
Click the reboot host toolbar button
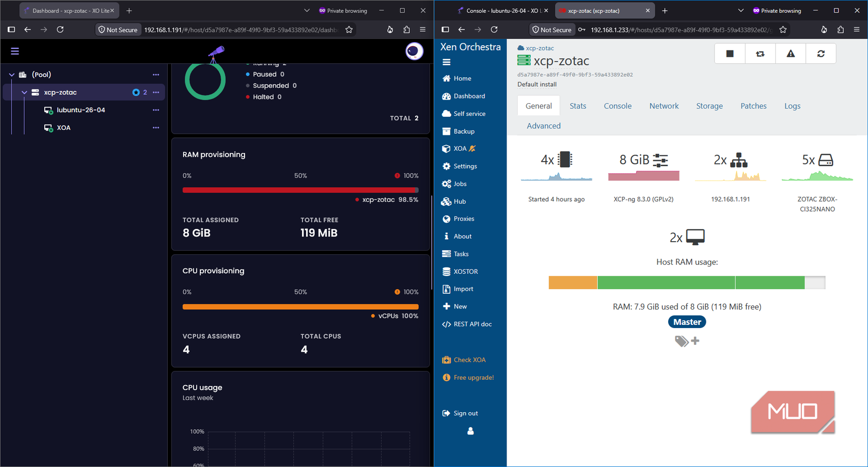coord(760,54)
